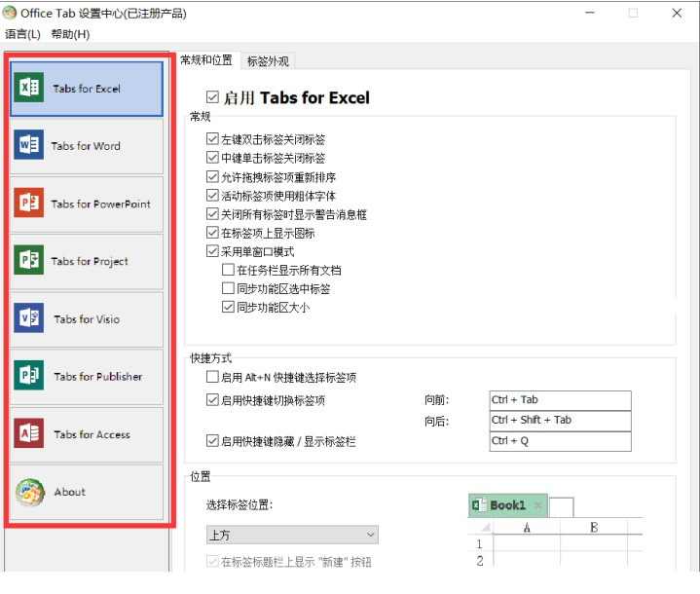Click the Access icon in sidebar
Viewport: 700px width, 594px height.
(x=28, y=432)
